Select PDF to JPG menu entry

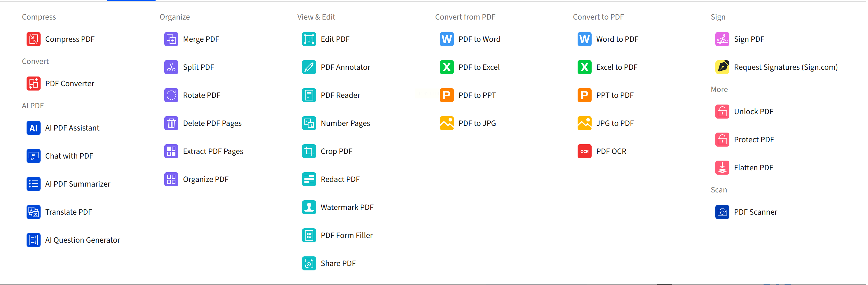477,123
